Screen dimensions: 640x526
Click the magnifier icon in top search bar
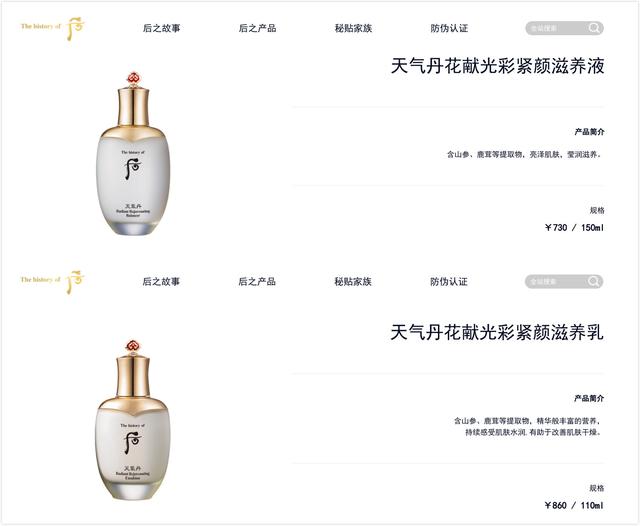594,28
